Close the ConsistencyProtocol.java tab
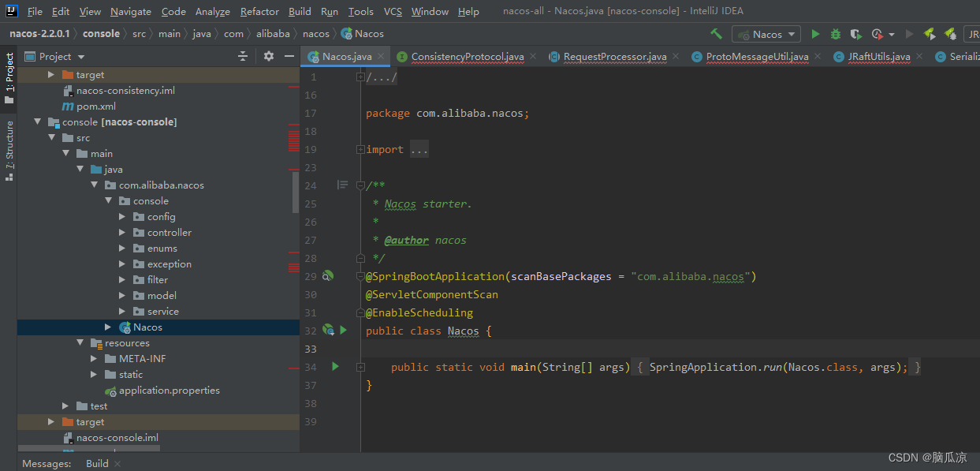Image resolution: width=980 pixels, height=471 pixels. (532, 56)
